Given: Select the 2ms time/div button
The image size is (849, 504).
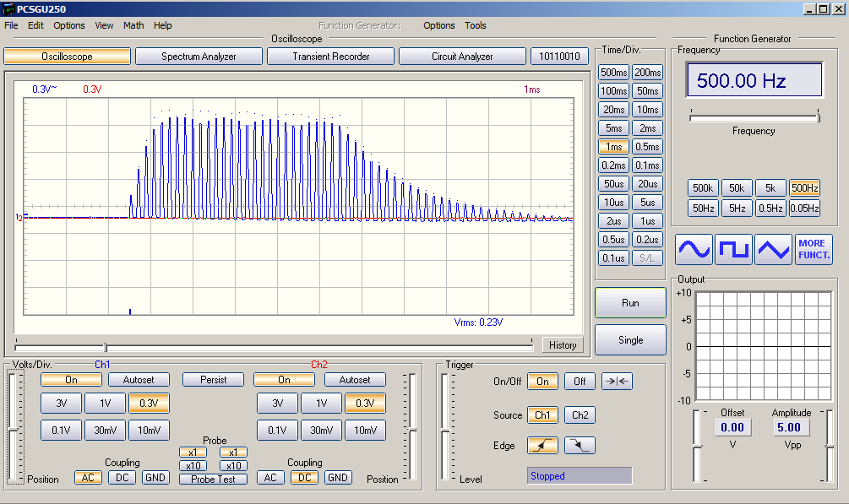Looking at the screenshot, I should tap(647, 128).
